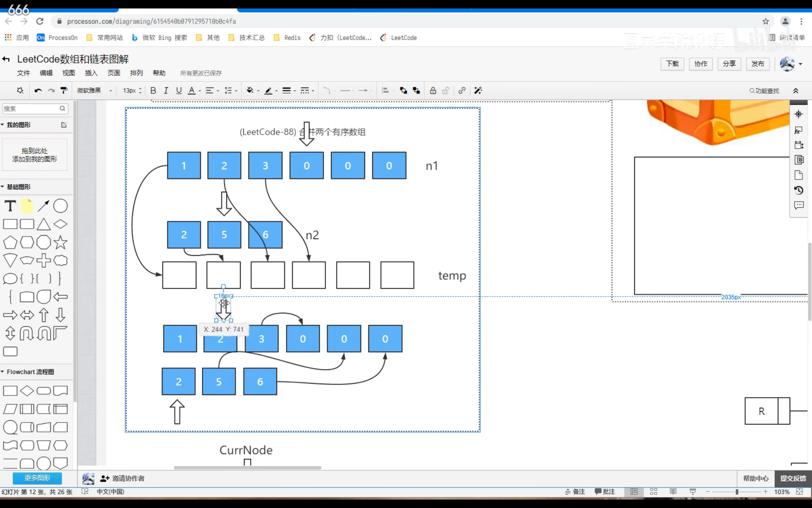Open the font family dropdown 微软雅黑
The width and height of the screenshot is (812, 508).
click(x=95, y=90)
